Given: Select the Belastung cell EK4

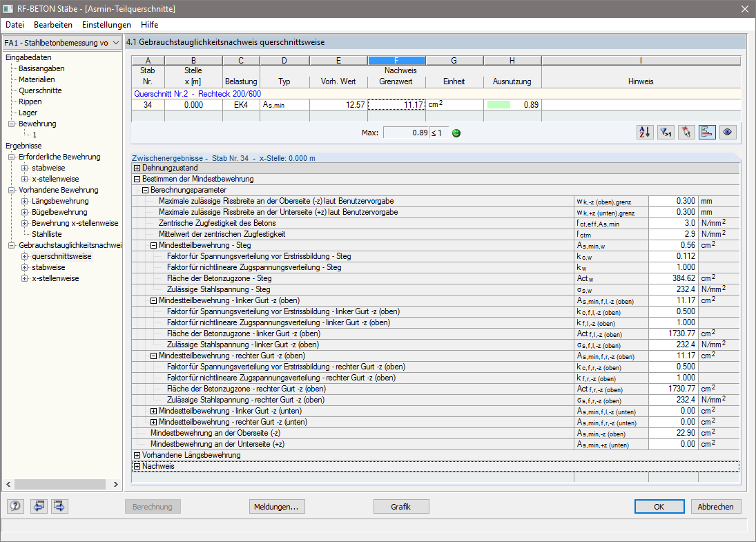Looking at the screenshot, I should [x=241, y=105].
